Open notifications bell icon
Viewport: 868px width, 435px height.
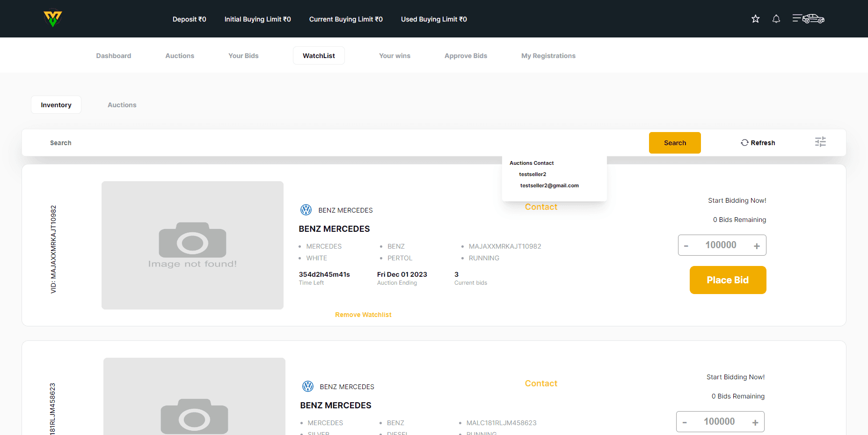click(x=776, y=19)
